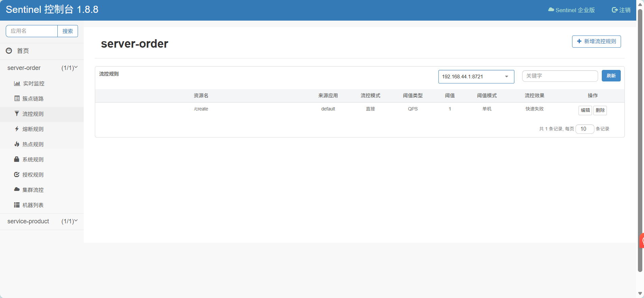Click the 快速失败 flow effect cell
Viewport: 644px width, 298px height.
(x=534, y=109)
